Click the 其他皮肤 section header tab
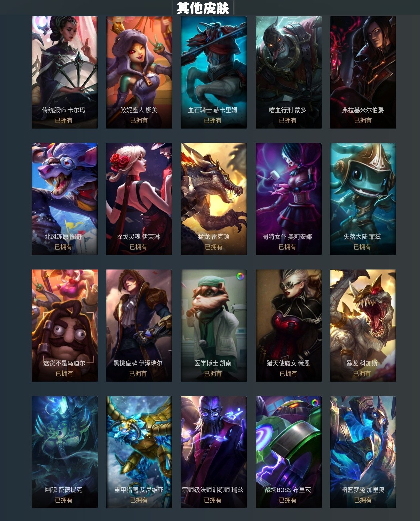Viewport: 420px width, 521px height. (x=203, y=7)
